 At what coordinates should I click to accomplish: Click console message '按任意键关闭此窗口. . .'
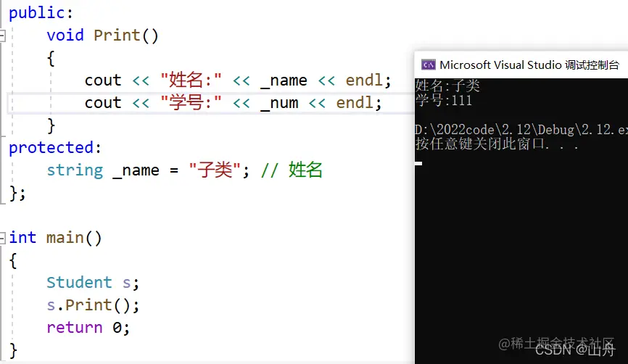pos(497,144)
